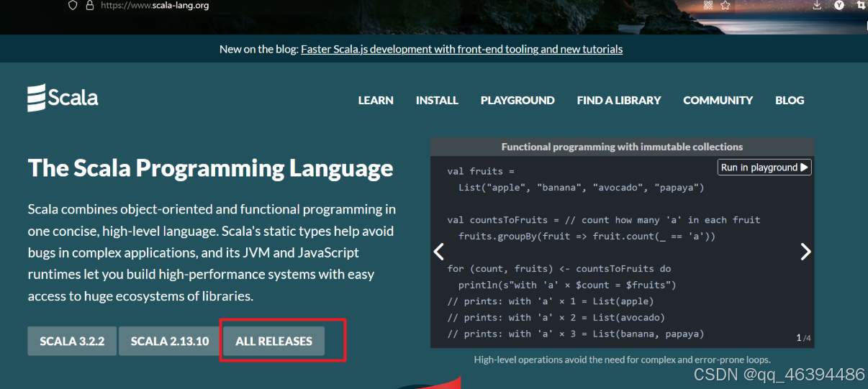Viewport: 868px width, 389px height.
Task: Open the INSTALL menu item
Action: pos(437,101)
